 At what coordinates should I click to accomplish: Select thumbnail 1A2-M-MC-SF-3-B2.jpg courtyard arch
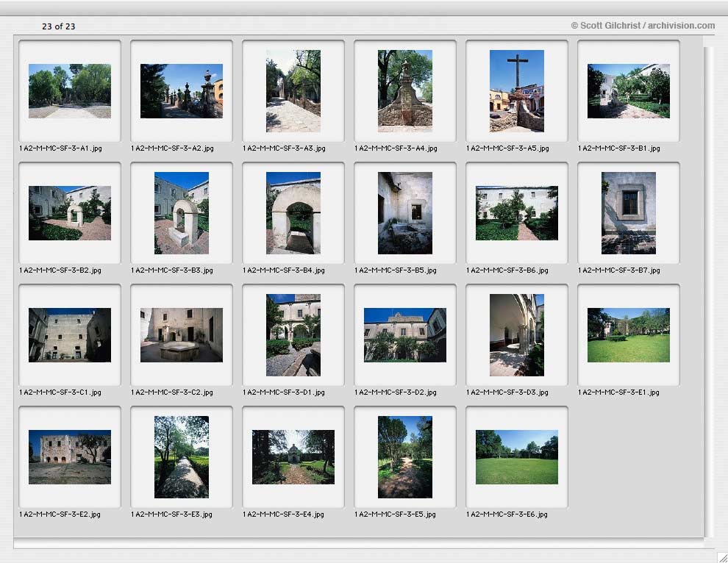coord(70,213)
